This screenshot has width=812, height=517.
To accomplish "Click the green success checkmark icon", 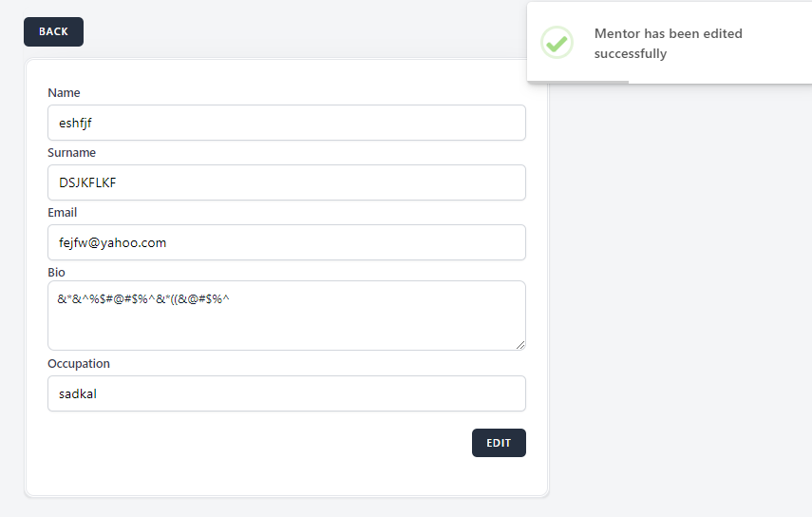I will [x=557, y=43].
